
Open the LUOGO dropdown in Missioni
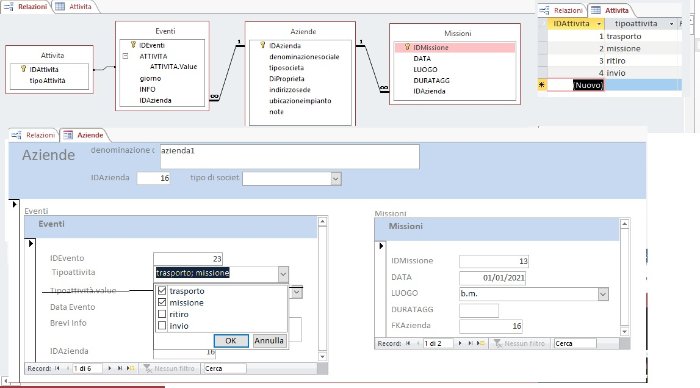click(x=603, y=294)
